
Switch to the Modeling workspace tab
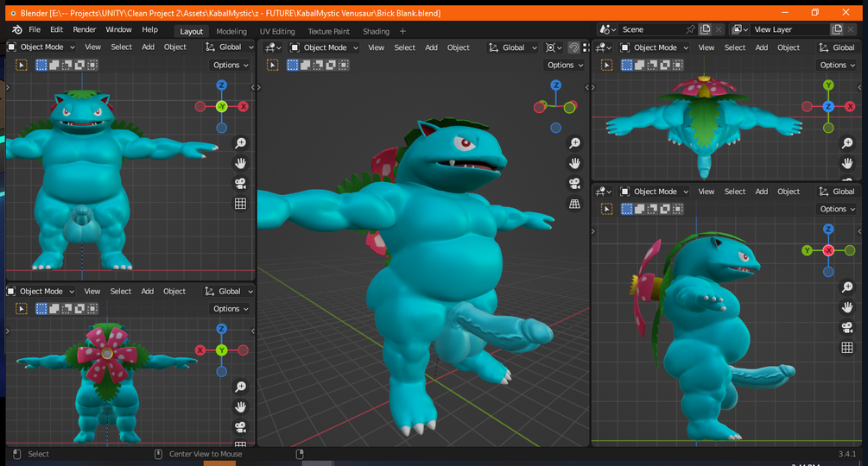point(231,32)
